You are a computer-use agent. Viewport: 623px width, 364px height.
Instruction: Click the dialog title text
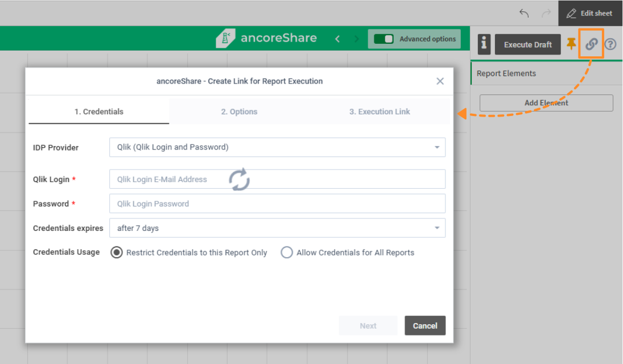pyautogui.click(x=240, y=81)
